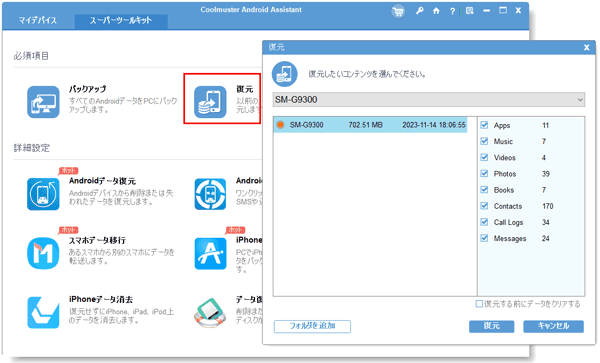600x363 pixels.
Task: Uncheck the Books checkbox
Action: click(484, 190)
